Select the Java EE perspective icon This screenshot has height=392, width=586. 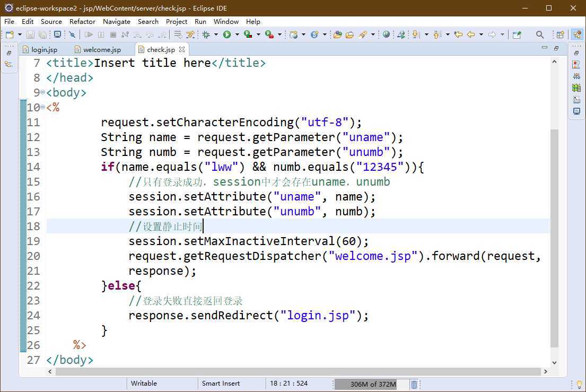point(577,35)
